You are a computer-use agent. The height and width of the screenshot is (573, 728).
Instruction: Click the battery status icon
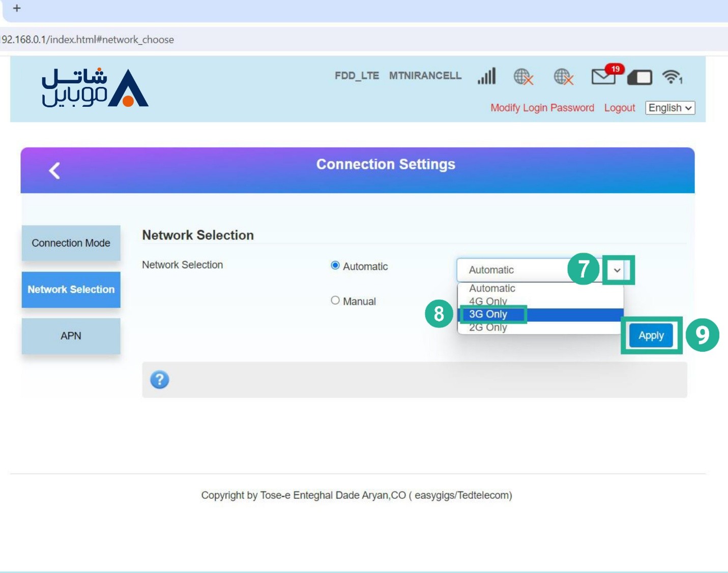tap(640, 77)
